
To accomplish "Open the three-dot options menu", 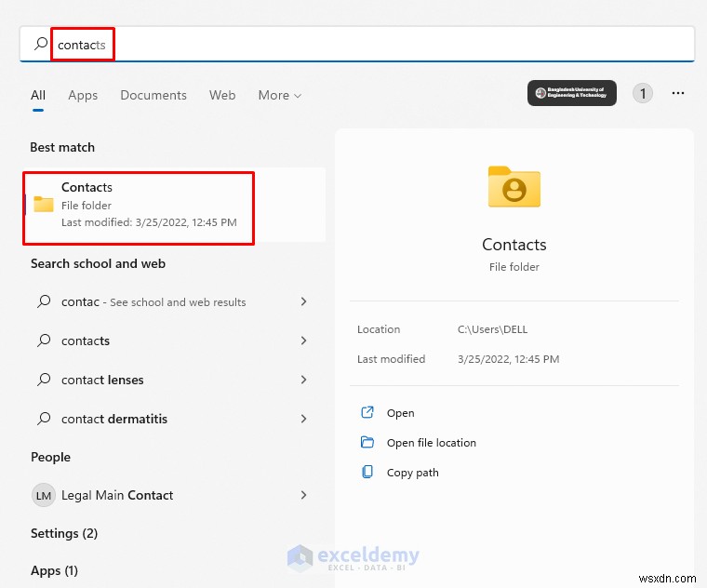I will click(x=677, y=93).
